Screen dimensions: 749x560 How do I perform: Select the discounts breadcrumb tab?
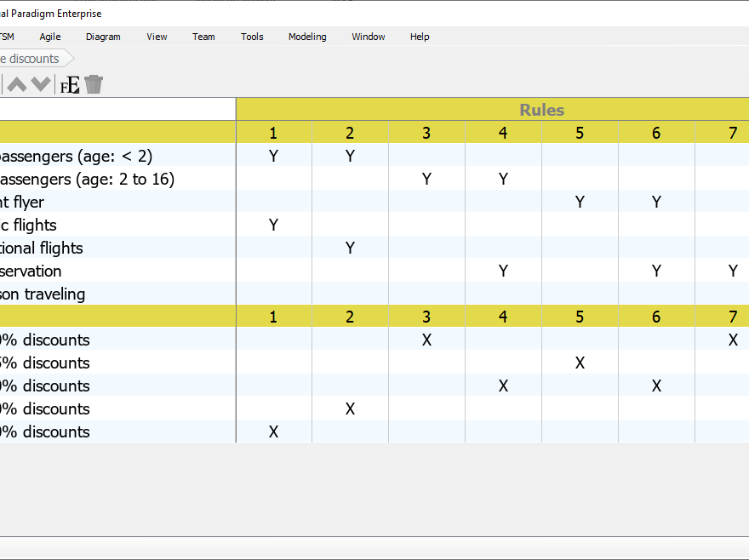30,59
